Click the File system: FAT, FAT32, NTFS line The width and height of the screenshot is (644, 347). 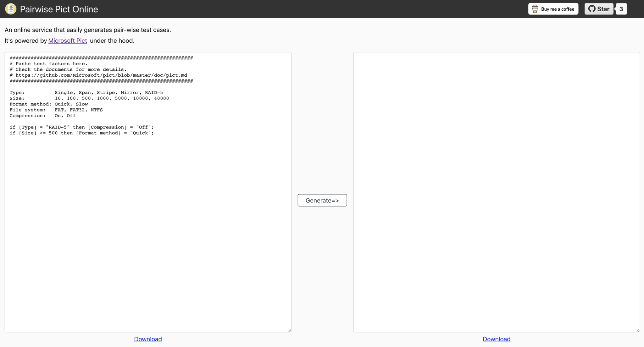coord(56,110)
